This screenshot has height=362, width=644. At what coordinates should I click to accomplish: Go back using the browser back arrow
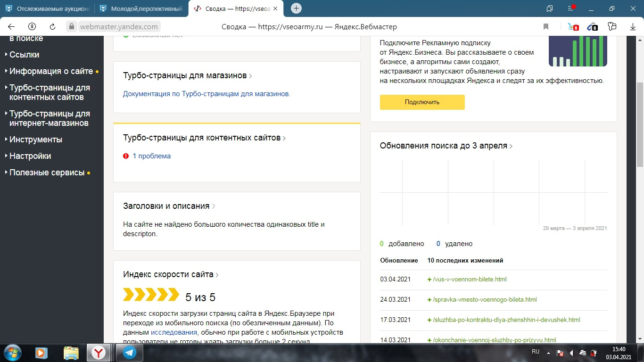(11, 27)
